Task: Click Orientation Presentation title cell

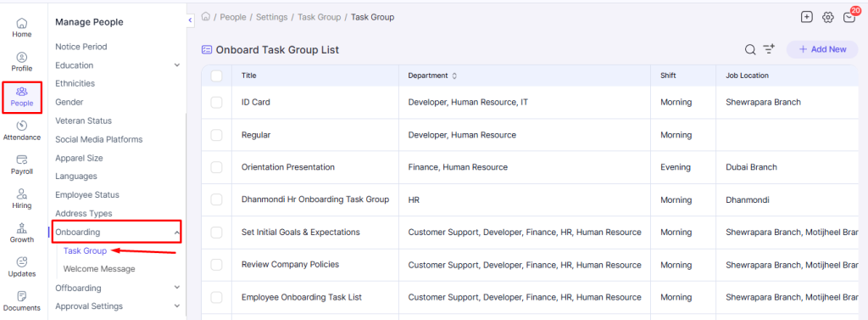Action: coord(288,167)
